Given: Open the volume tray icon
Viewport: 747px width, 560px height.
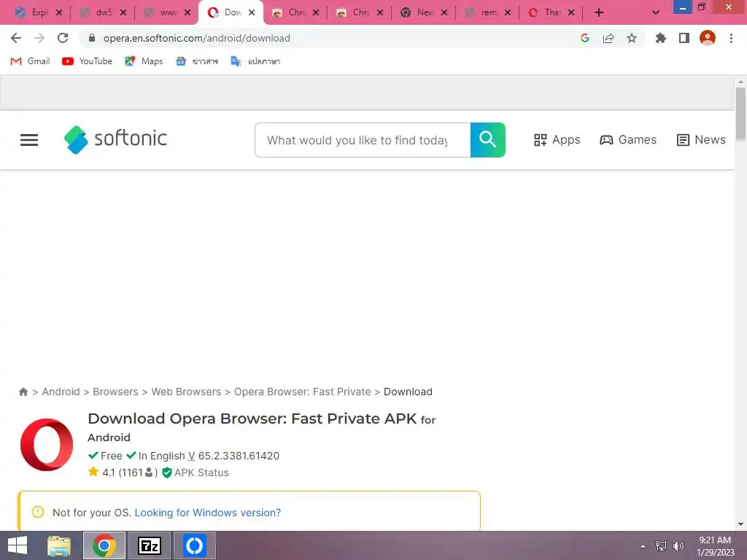Looking at the screenshot, I should pyautogui.click(x=678, y=546).
